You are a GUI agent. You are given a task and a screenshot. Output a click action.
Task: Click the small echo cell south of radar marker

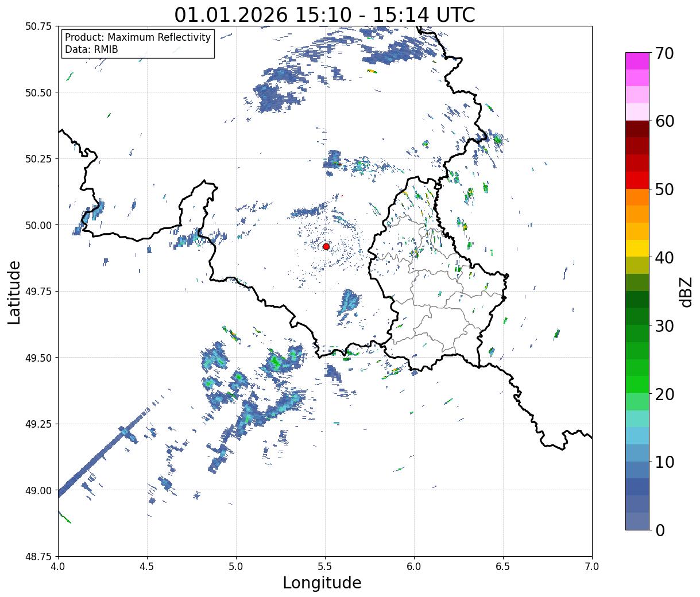pos(349,304)
